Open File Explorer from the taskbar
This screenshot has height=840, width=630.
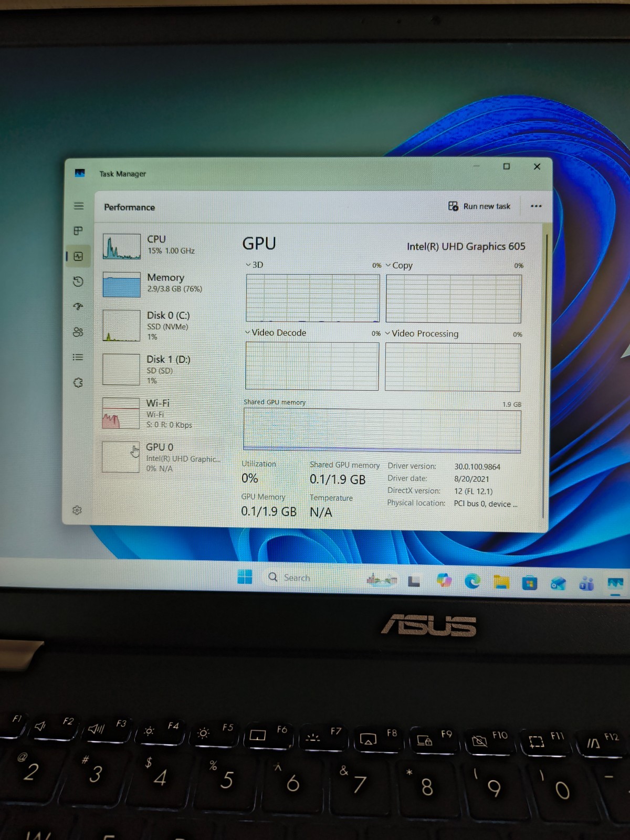pos(501,582)
